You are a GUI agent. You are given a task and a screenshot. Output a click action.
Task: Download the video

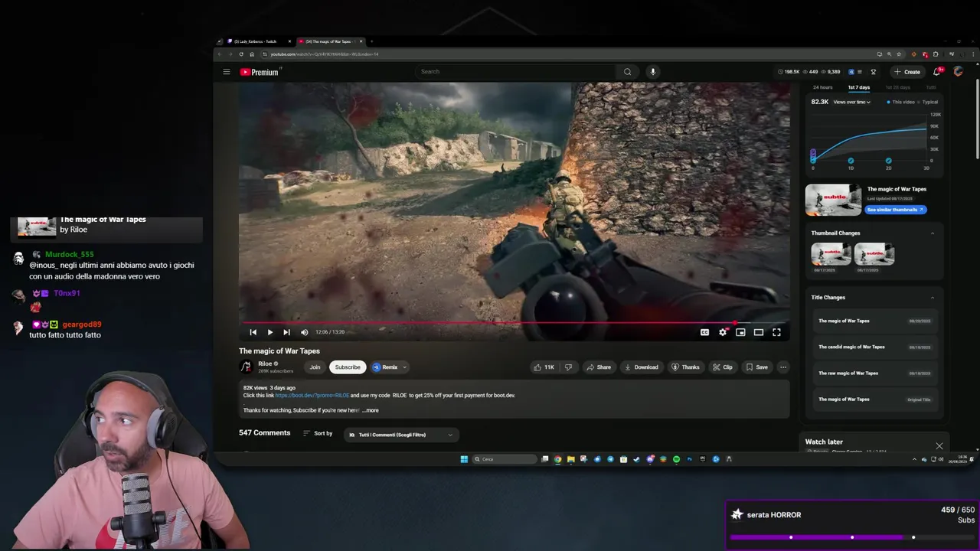coord(642,367)
